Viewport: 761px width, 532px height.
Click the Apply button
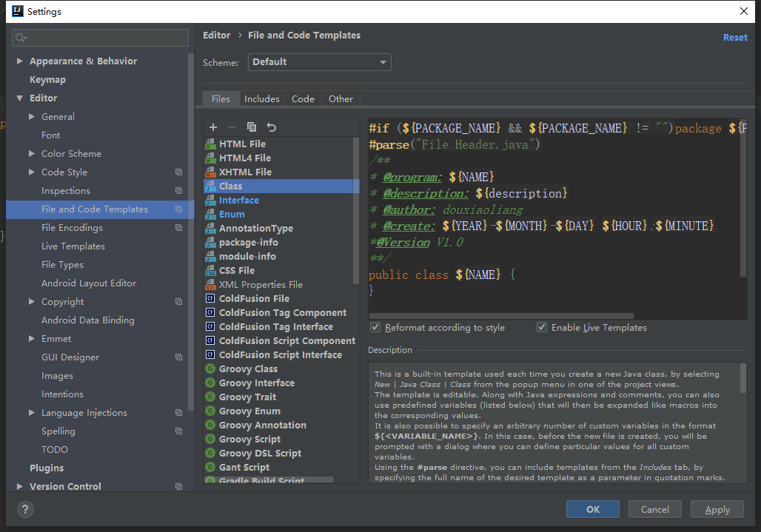click(717, 509)
